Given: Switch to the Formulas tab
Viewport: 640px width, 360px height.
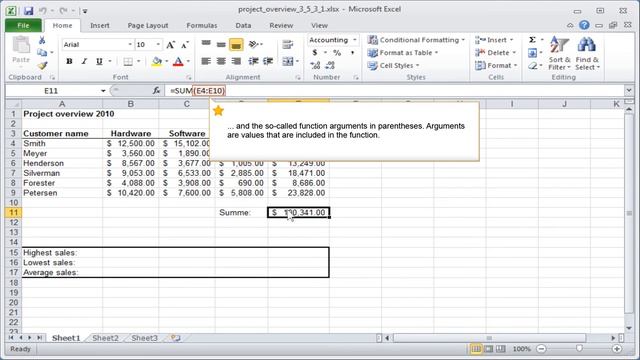Looking at the screenshot, I should click(202, 25).
